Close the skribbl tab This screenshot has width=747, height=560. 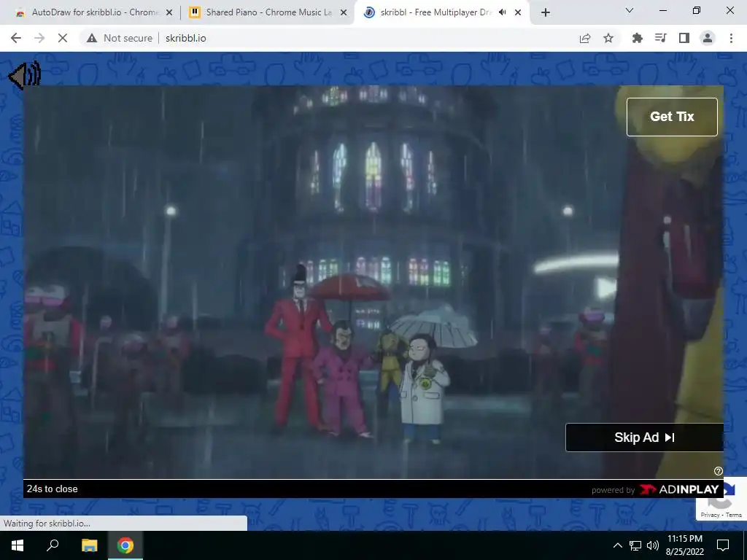click(x=518, y=13)
